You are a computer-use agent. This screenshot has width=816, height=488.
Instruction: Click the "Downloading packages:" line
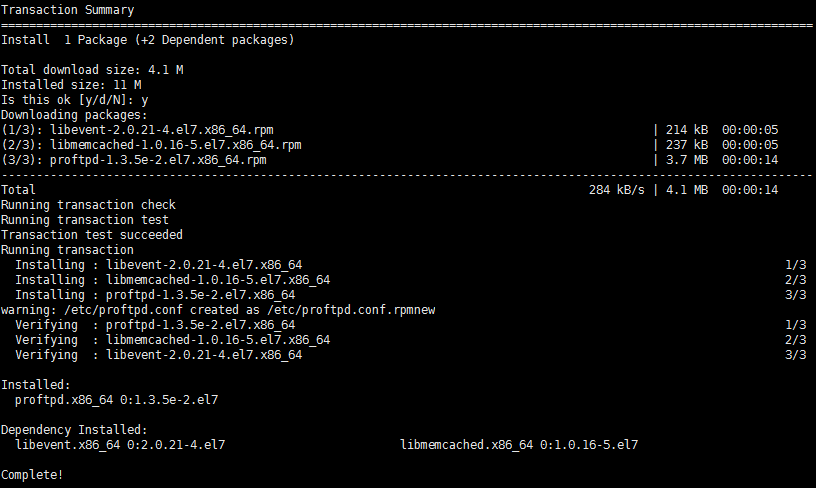tap(74, 115)
